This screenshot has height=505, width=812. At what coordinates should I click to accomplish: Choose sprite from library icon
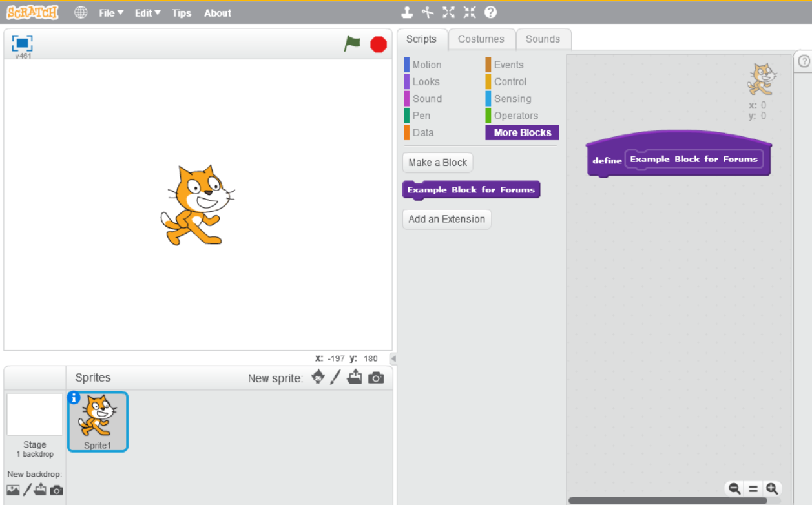(318, 378)
